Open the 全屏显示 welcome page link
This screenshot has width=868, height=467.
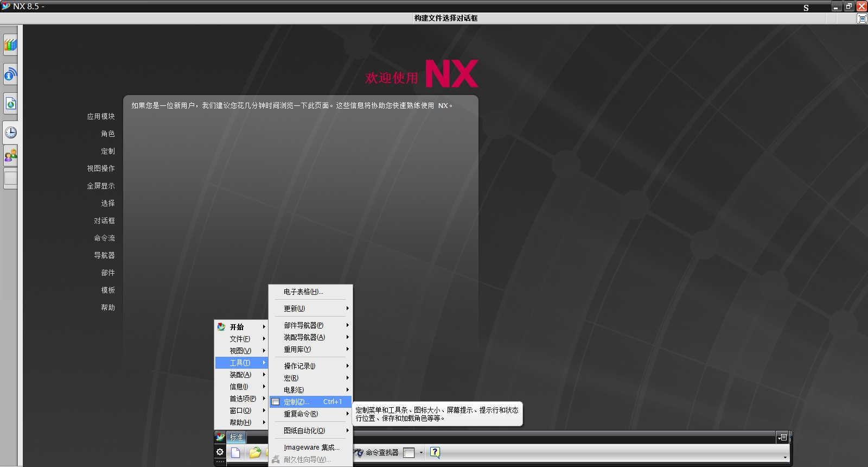pyautogui.click(x=101, y=186)
